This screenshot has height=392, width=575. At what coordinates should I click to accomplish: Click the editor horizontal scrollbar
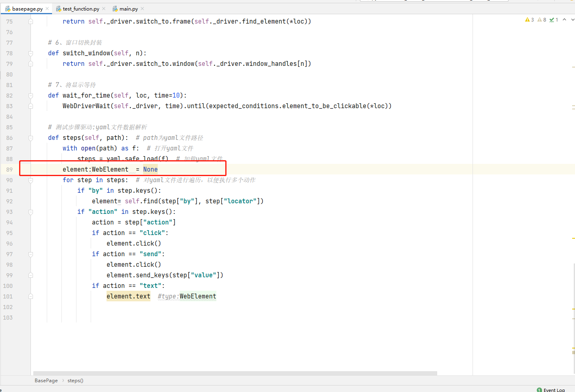(x=235, y=373)
